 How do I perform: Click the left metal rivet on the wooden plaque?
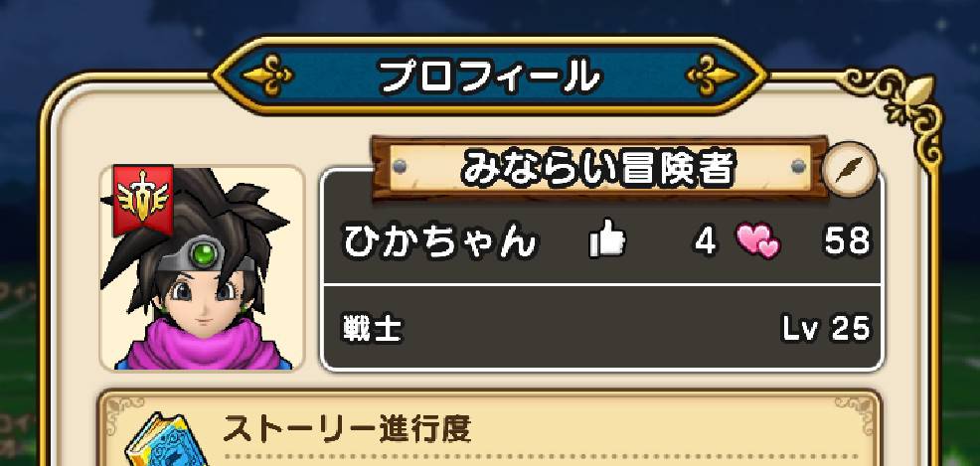(x=400, y=167)
